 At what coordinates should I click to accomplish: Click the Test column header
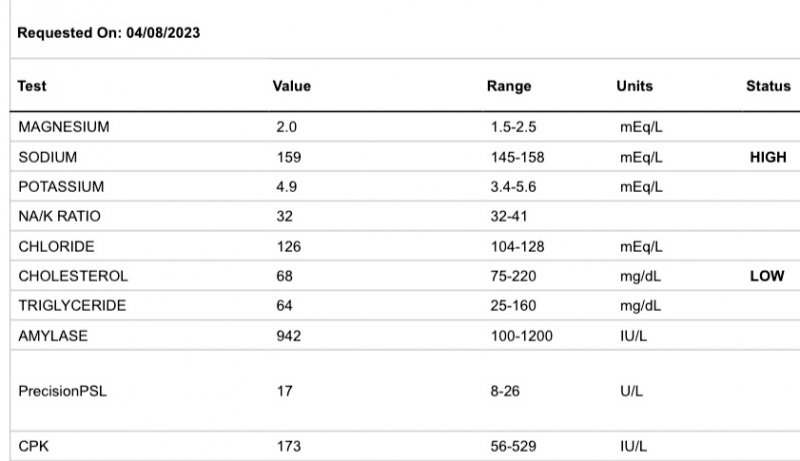[32, 86]
